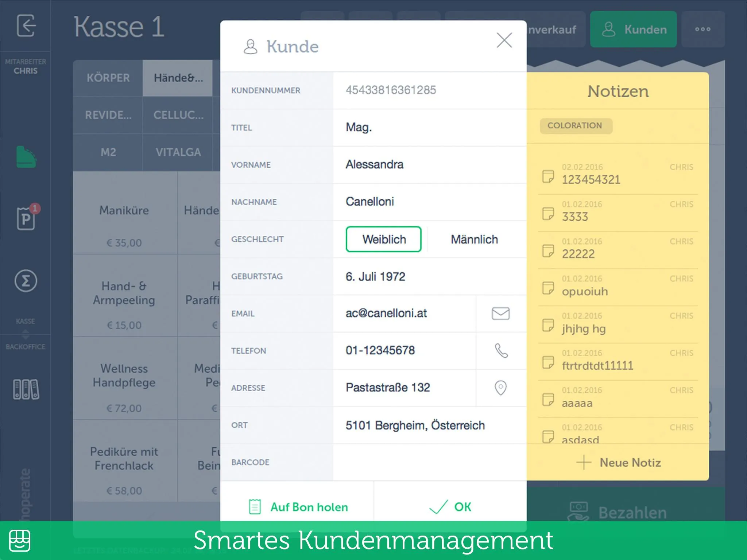Add Wellness Handpflege product
Viewport: 747px width, 560px height.
point(125,378)
